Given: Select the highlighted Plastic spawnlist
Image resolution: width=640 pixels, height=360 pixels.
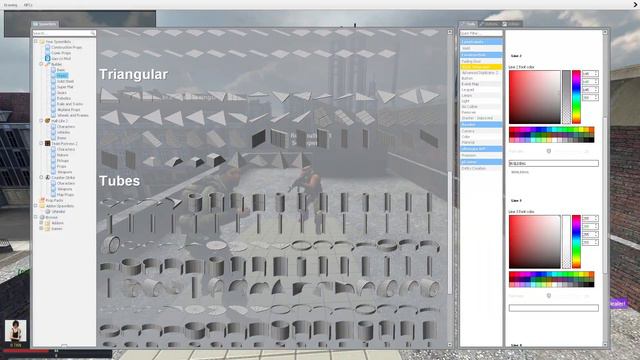Looking at the screenshot, I should tap(62, 76).
